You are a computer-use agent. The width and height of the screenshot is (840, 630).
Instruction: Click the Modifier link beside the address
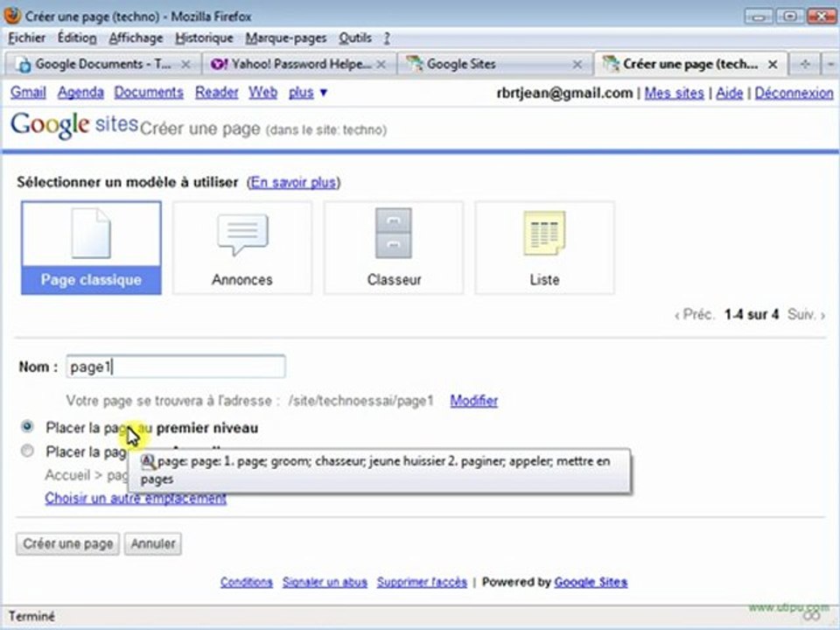tap(473, 401)
